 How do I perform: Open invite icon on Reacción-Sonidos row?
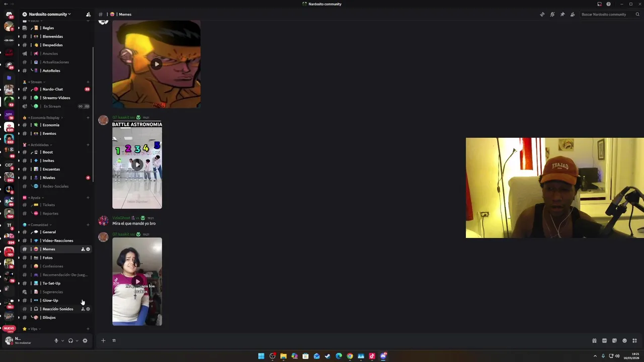tap(83, 309)
